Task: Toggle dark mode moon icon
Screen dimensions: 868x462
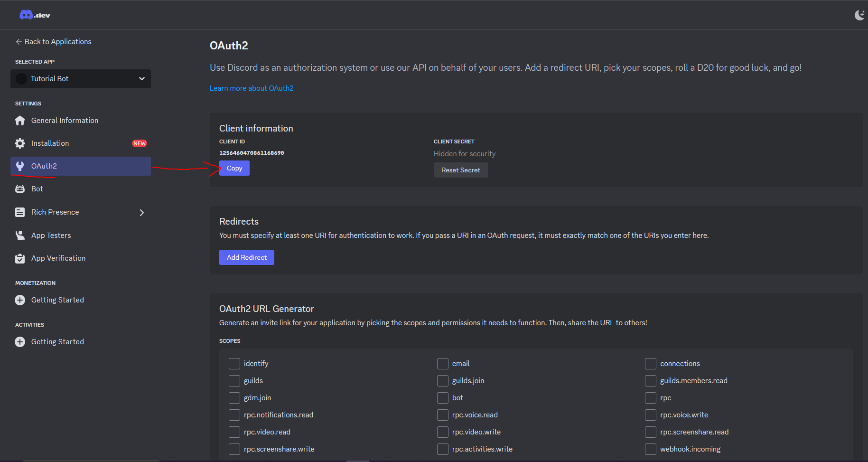Action: tap(859, 15)
